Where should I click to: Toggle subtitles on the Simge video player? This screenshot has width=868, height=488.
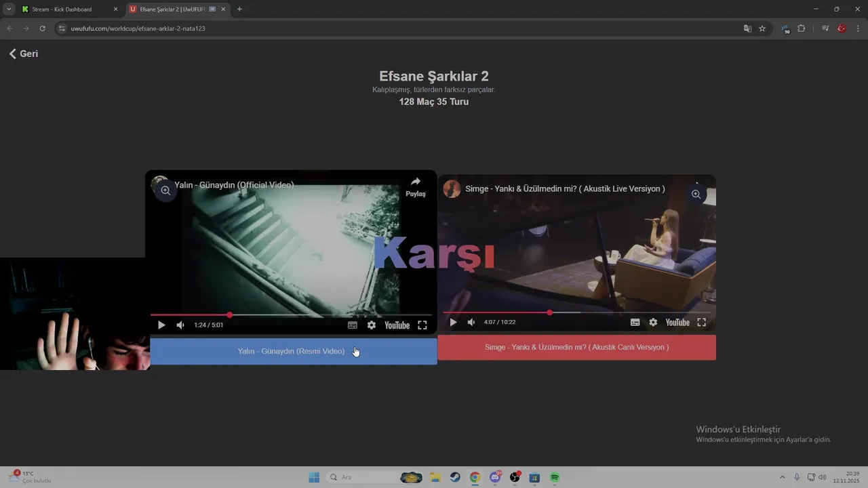coord(635,323)
